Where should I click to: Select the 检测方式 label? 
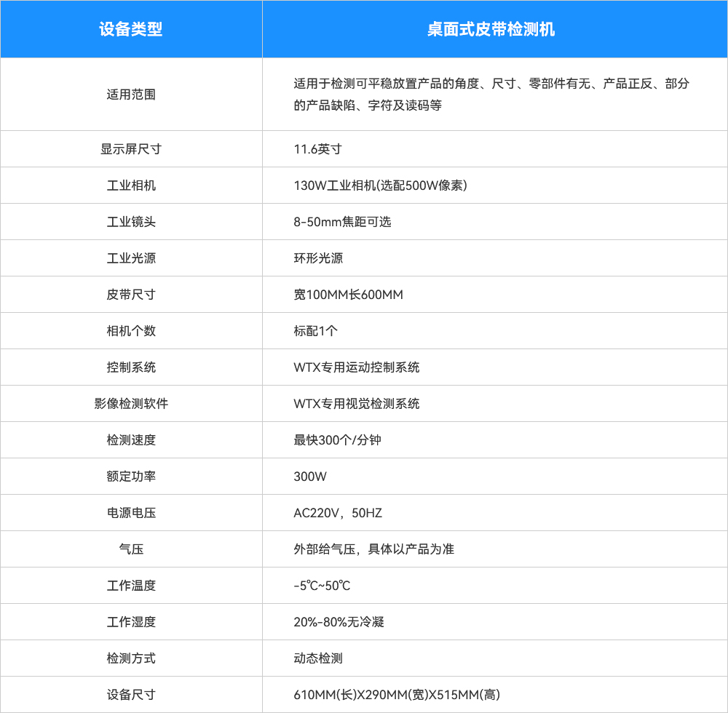(131, 658)
